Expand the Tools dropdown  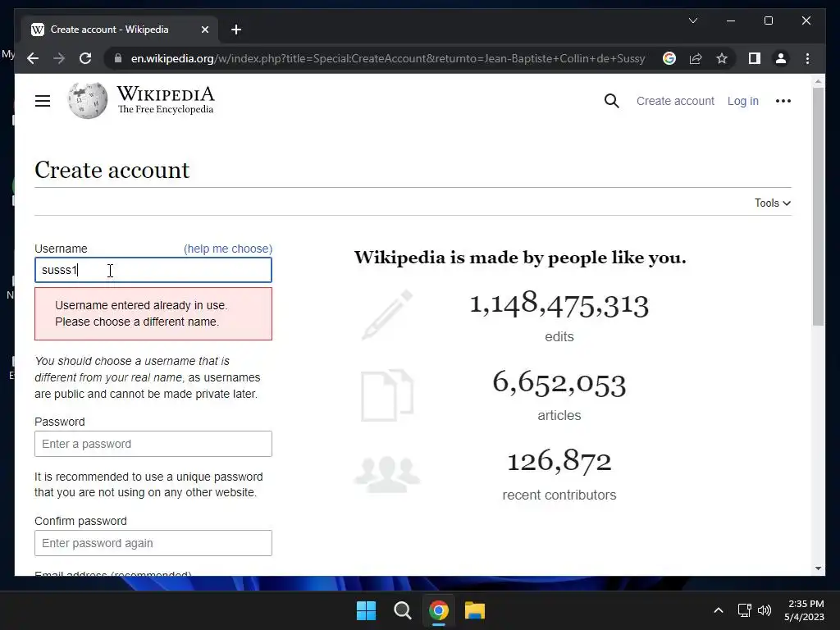773,203
